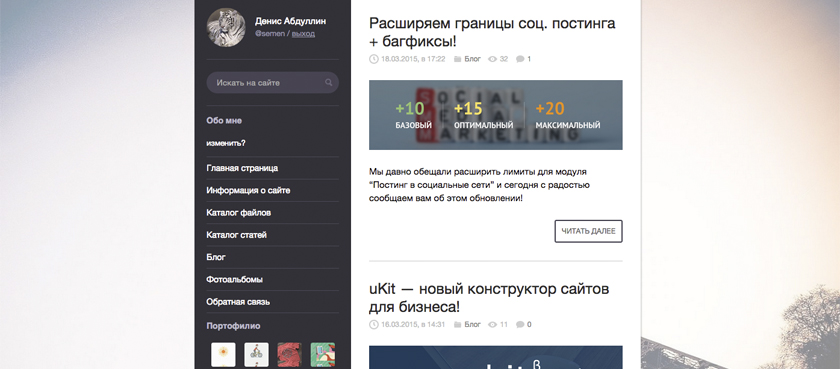This screenshot has width=840, height=369.
Task: Open Главная страница menu item
Action: click(x=242, y=168)
